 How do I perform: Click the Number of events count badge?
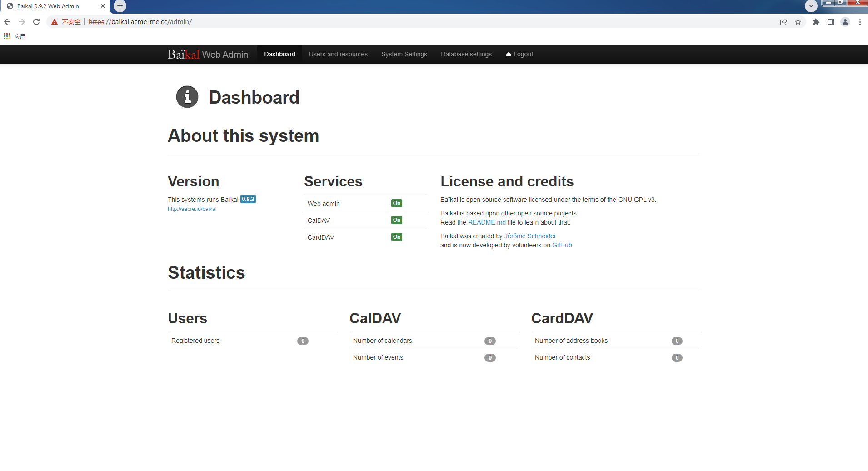pyautogui.click(x=490, y=358)
